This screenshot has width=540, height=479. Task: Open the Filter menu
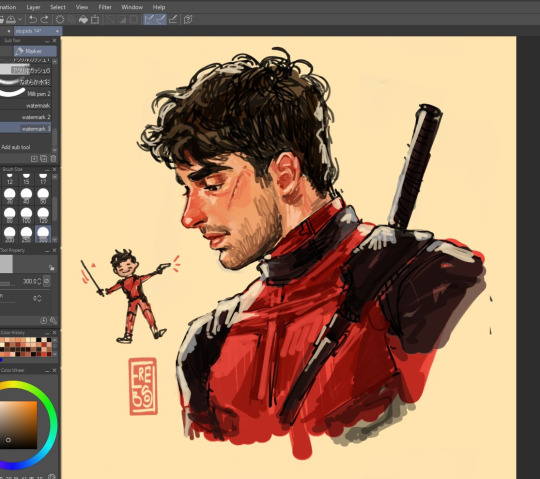(x=105, y=7)
